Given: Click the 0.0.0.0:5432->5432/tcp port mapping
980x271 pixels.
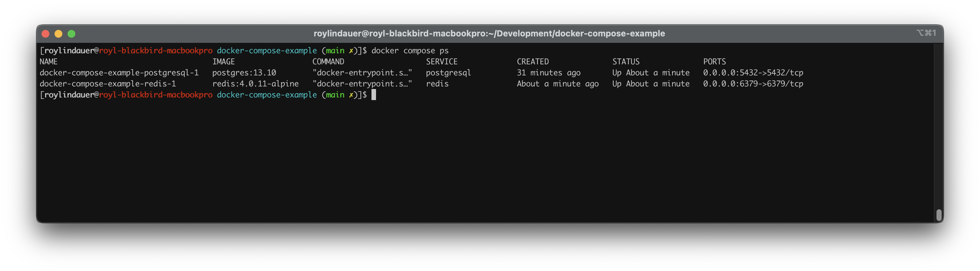Looking at the screenshot, I should pos(753,73).
